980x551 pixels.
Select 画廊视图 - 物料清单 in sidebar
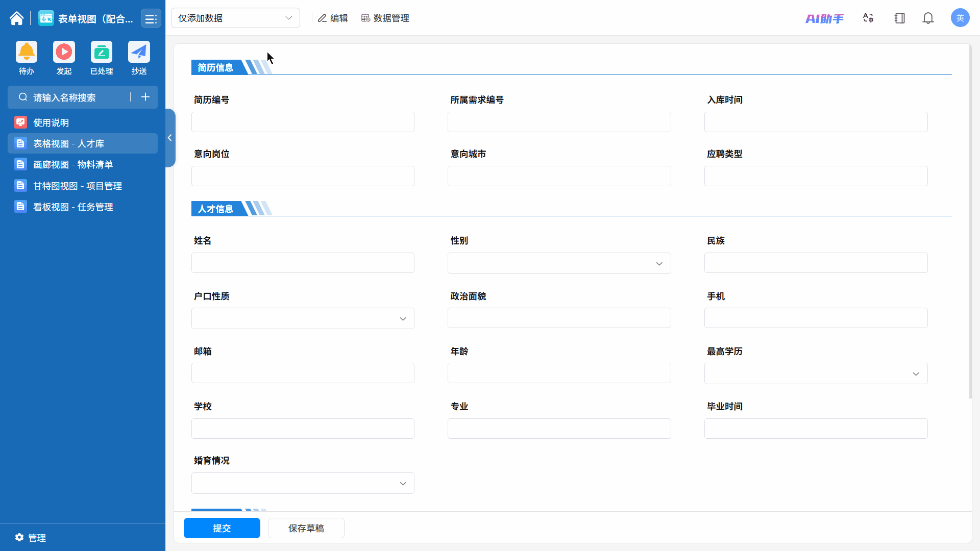click(x=73, y=165)
